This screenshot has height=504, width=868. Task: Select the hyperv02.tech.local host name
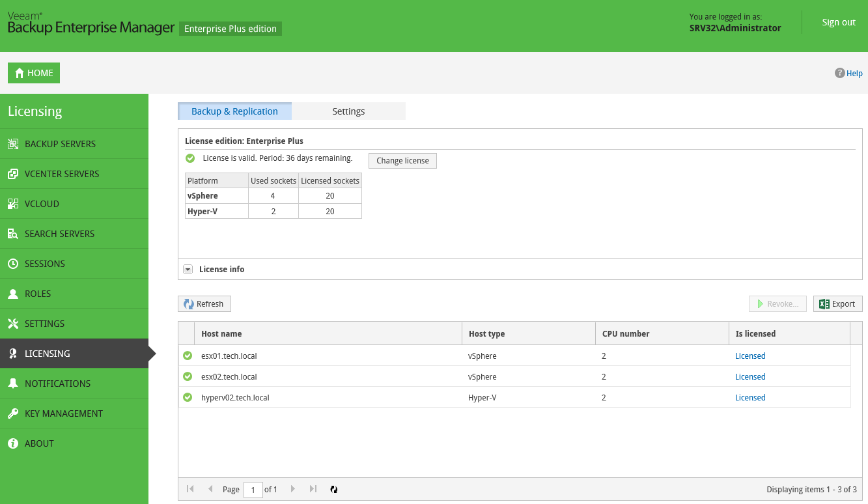click(x=235, y=398)
